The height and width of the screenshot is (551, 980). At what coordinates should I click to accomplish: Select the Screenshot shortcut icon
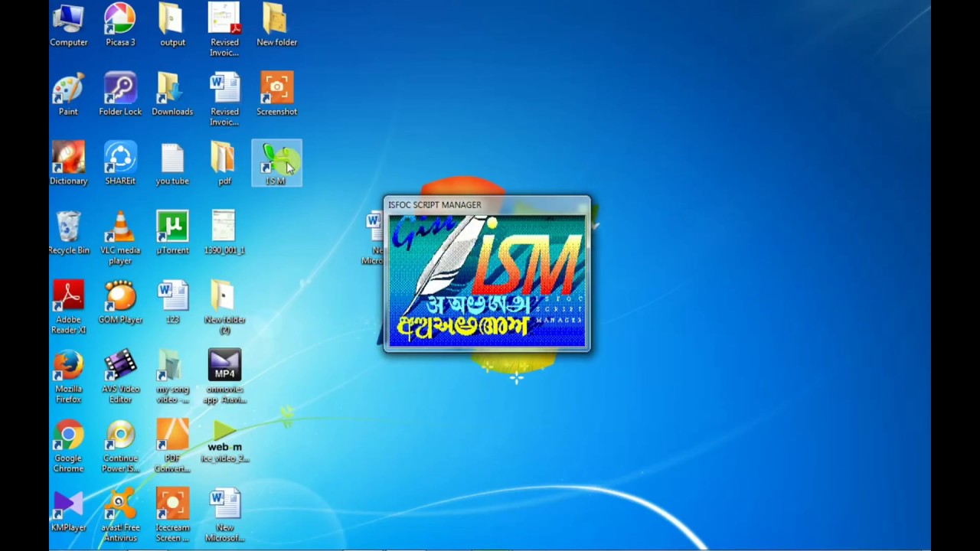(x=276, y=94)
